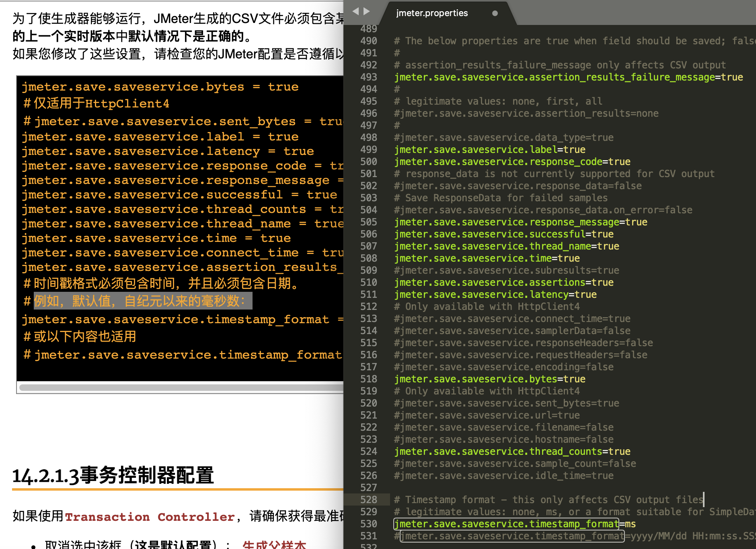Click the horizontal scrollbar under the code block

(x=181, y=387)
